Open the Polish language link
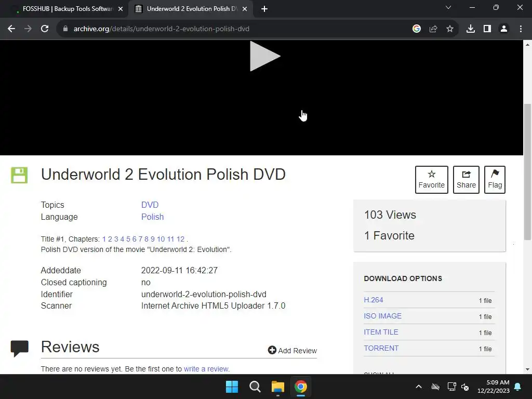This screenshot has width=532, height=399. click(152, 217)
